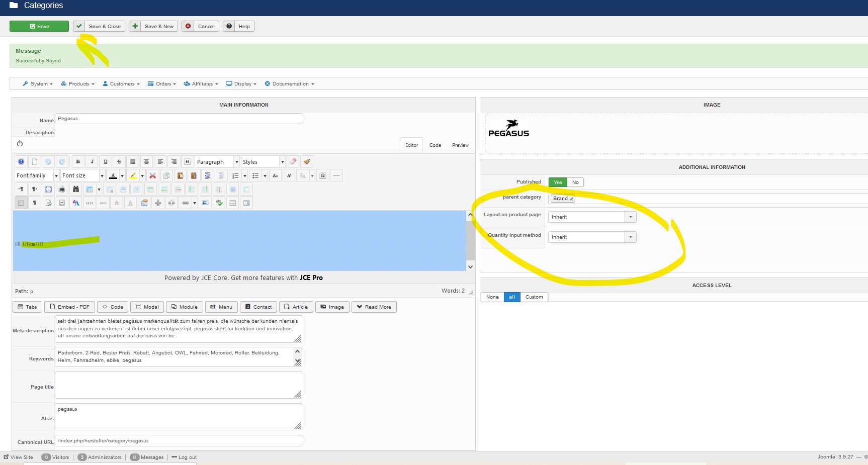868x465 pixels.
Task: Paste from clipboard in the editor
Action: click(180, 175)
